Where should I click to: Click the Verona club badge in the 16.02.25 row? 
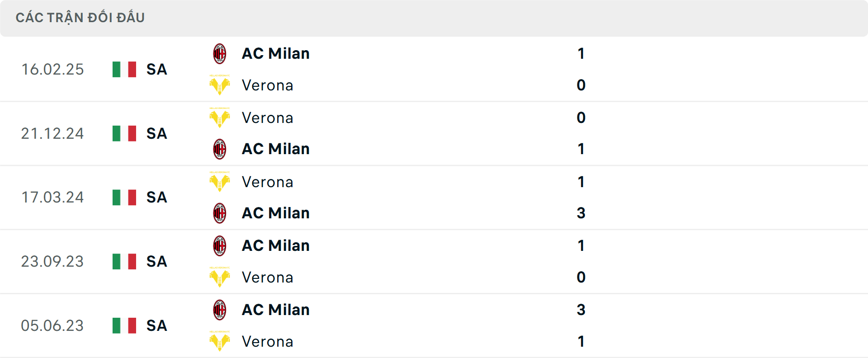click(220, 85)
